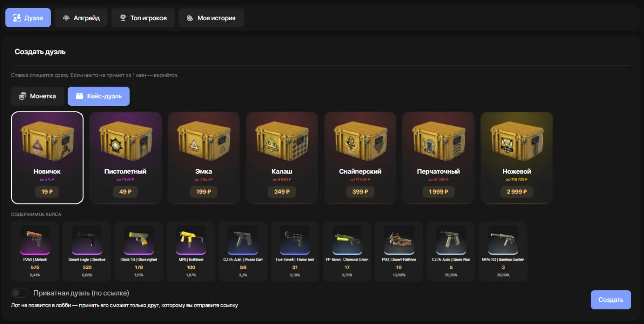
Task: Select the Glock-18 | Glockingbird skin image
Action: click(x=139, y=240)
